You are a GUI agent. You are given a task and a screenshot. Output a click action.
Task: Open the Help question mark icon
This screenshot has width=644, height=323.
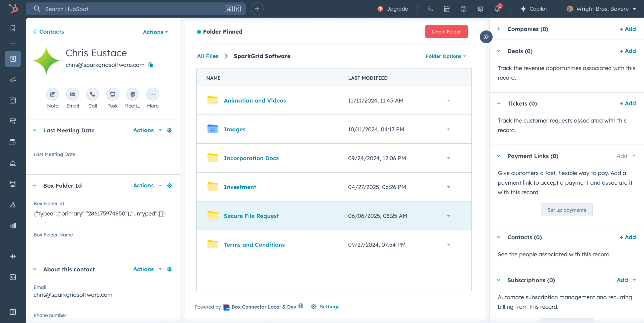[x=463, y=9]
